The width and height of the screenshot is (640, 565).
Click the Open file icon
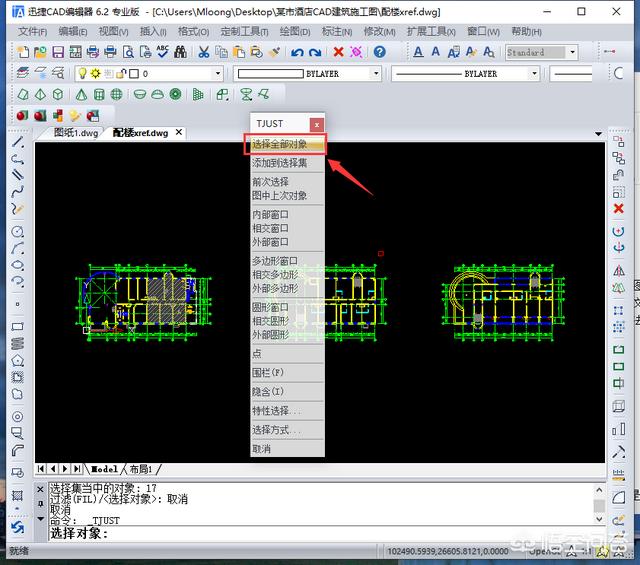[40, 52]
